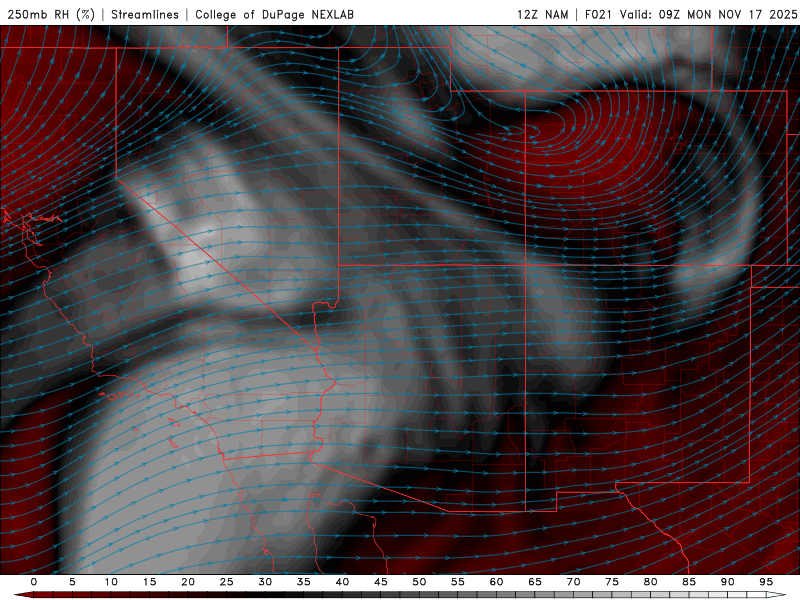Click 'Valid: 09Z MON NOV 17 2025' text
This screenshot has width=800, height=600.
coord(708,14)
